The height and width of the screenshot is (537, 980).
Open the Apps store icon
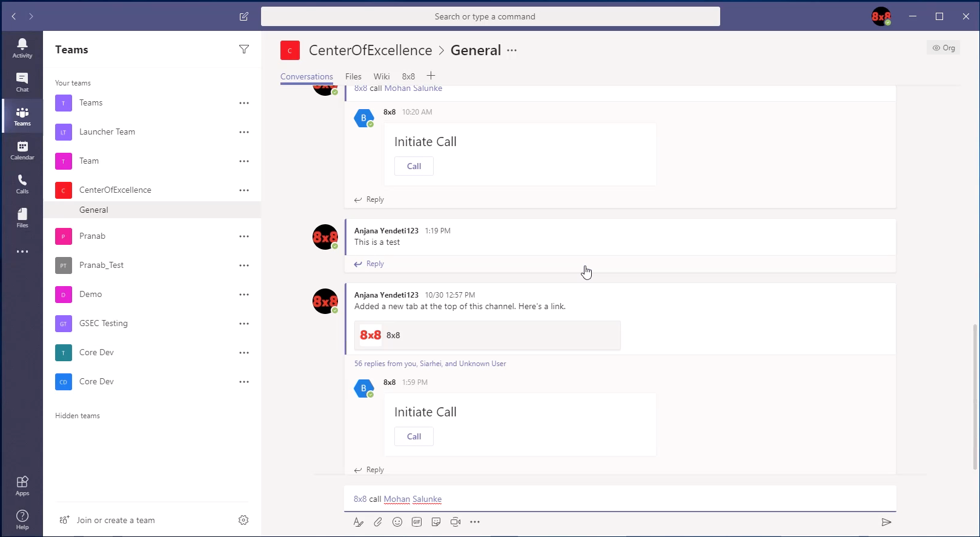point(22,485)
